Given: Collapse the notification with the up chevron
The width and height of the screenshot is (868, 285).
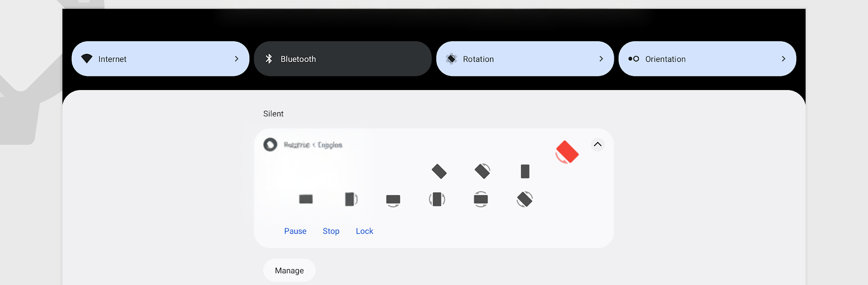Looking at the screenshot, I should pyautogui.click(x=598, y=144).
